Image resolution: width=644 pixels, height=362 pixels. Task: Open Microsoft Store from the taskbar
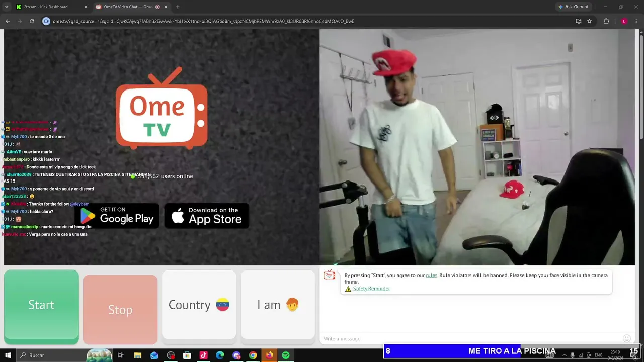point(187,355)
